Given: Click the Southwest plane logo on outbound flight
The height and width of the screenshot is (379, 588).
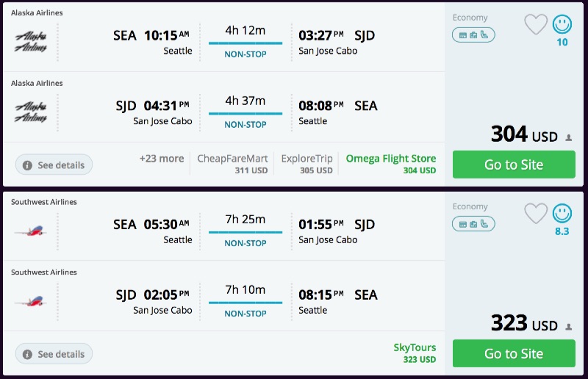Looking at the screenshot, I should click(x=30, y=231).
